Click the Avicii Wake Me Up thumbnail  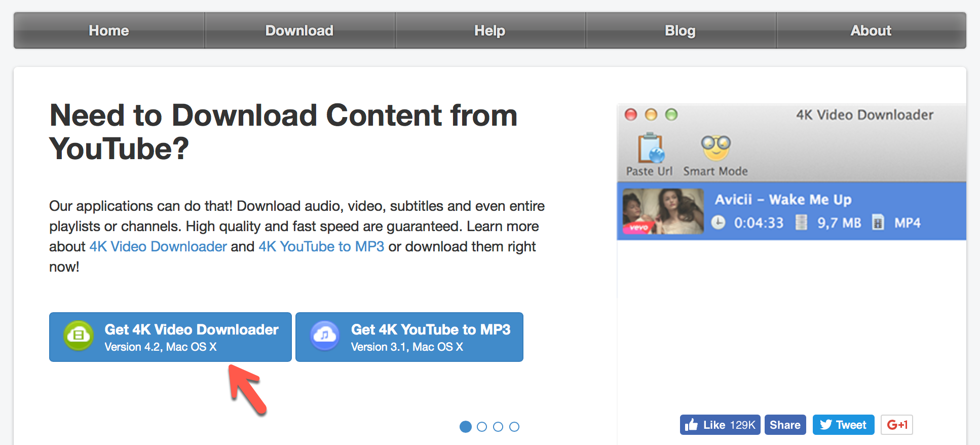click(663, 211)
